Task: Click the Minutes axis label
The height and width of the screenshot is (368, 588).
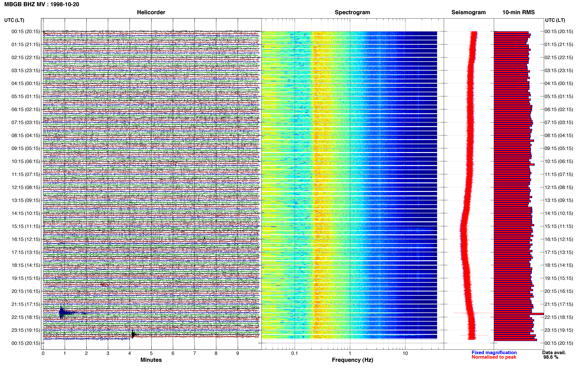Action: pyautogui.click(x=151, y=360)
